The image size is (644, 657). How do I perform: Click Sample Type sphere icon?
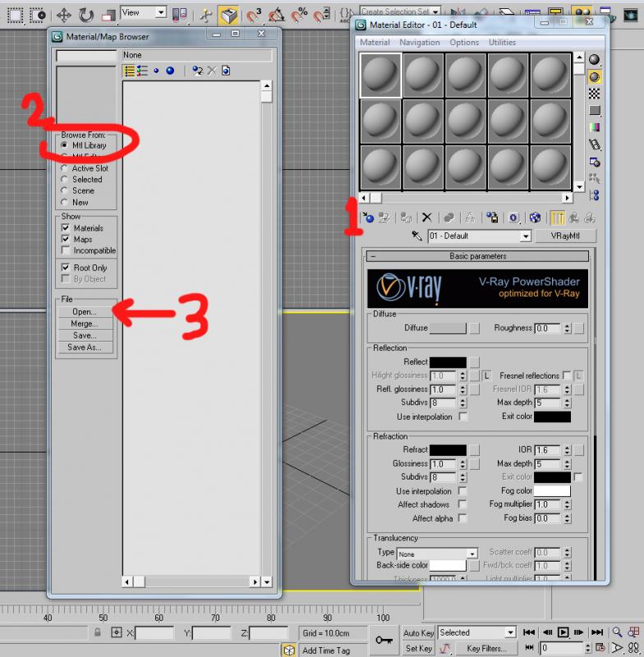594,60
